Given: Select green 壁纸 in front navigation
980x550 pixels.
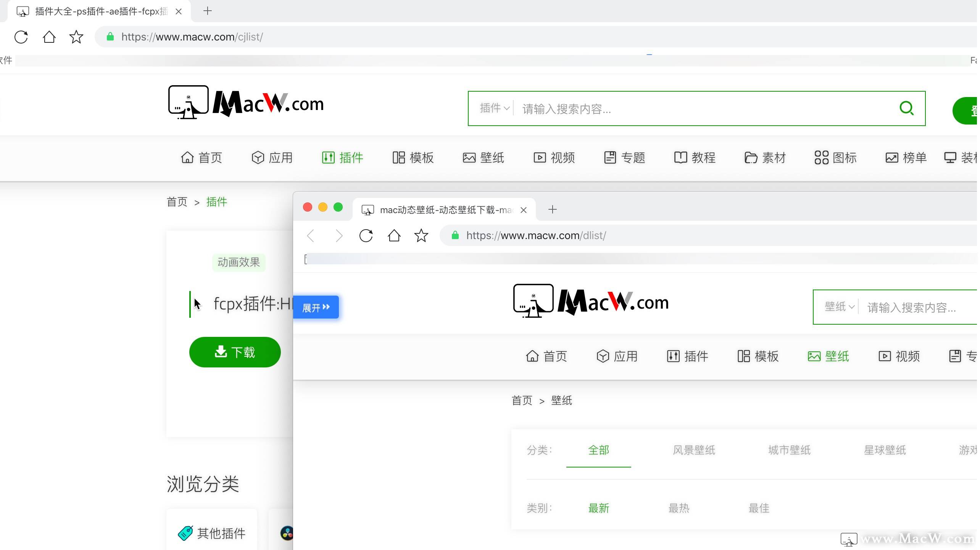Looking at the screenshot, I should coord(828,356).
